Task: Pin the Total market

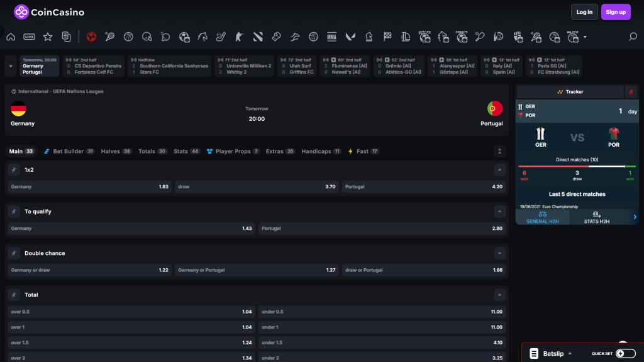Action: (x=14, y=295)
